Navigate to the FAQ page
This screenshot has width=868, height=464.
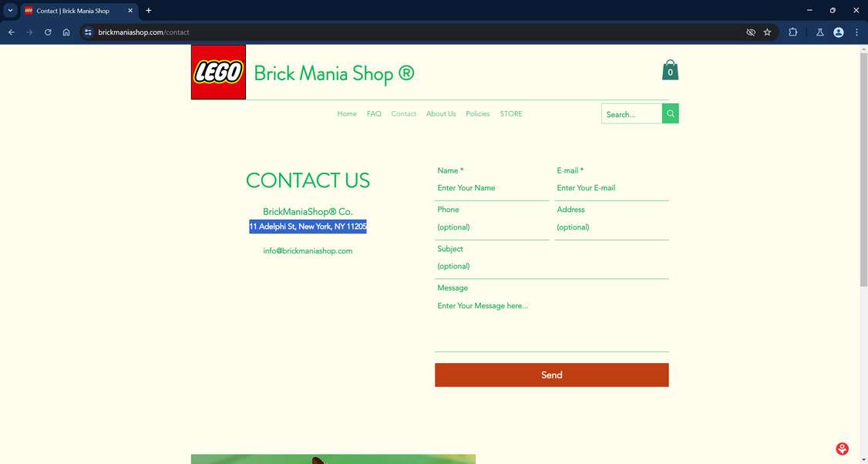[374, 113]
